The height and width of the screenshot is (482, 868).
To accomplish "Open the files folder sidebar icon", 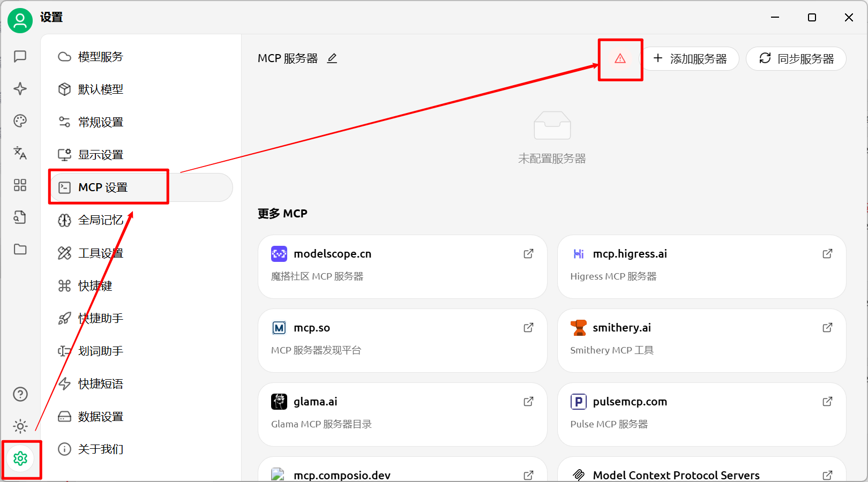I will 20,250.
